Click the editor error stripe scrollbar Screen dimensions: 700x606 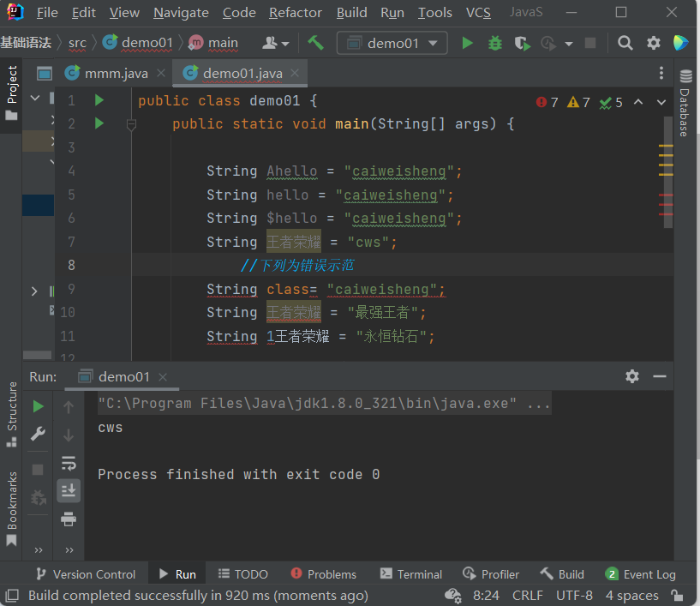[x=667, y=171]
